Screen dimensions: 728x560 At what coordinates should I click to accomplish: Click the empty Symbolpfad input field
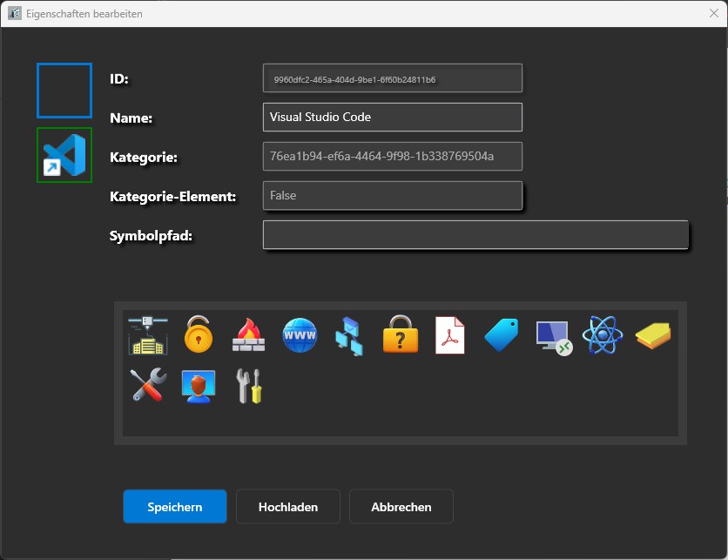[x=475, y=234]
